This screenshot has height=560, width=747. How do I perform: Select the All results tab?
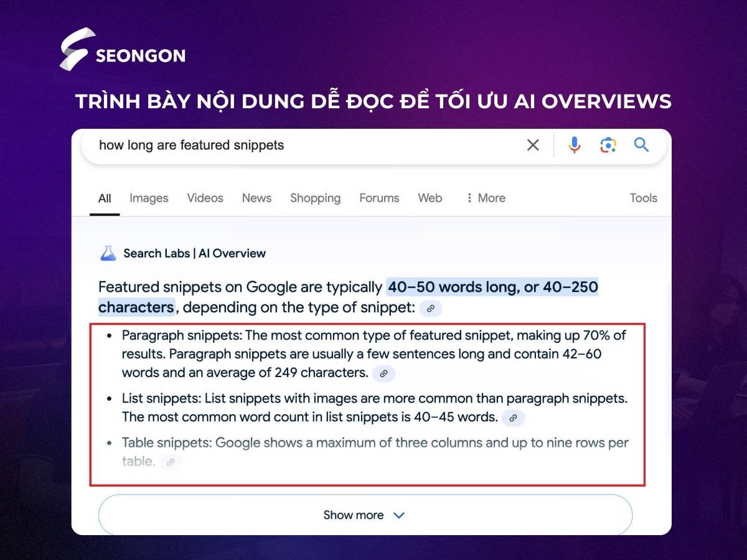click(105, 198)
